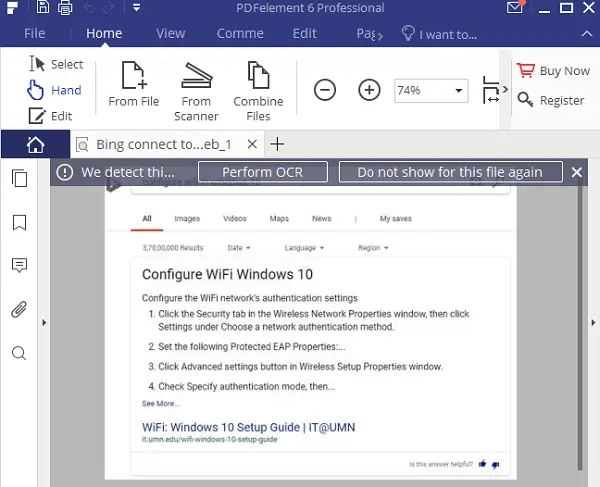Open the comments panel

tap(19, 265)
